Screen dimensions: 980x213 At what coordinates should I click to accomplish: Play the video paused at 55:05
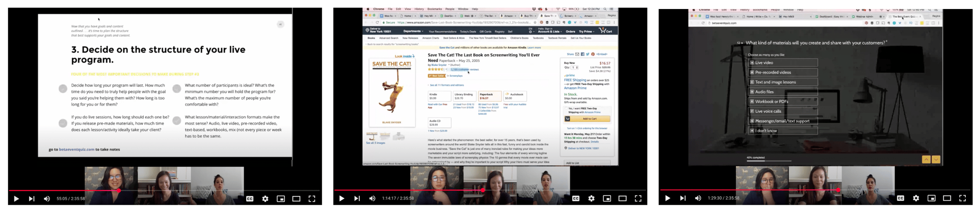16,199
